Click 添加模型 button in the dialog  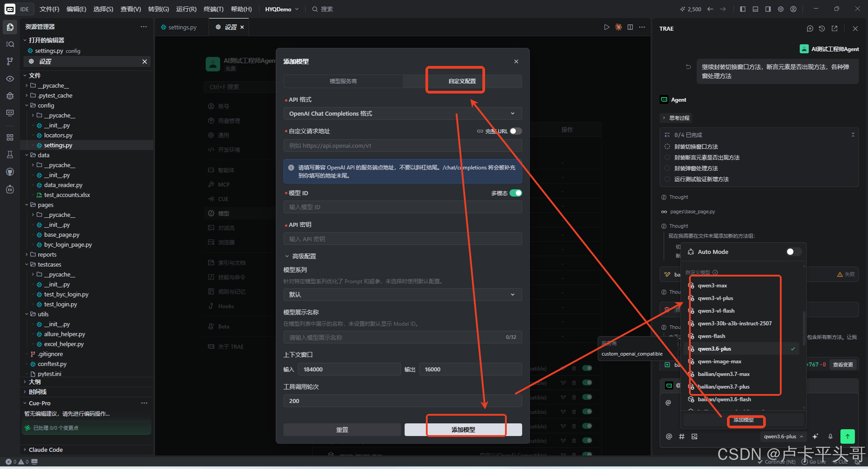tap(463, 430)
